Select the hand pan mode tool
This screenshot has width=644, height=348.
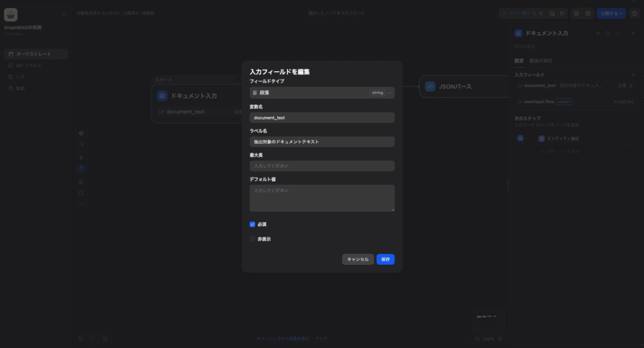click(81, 168)
